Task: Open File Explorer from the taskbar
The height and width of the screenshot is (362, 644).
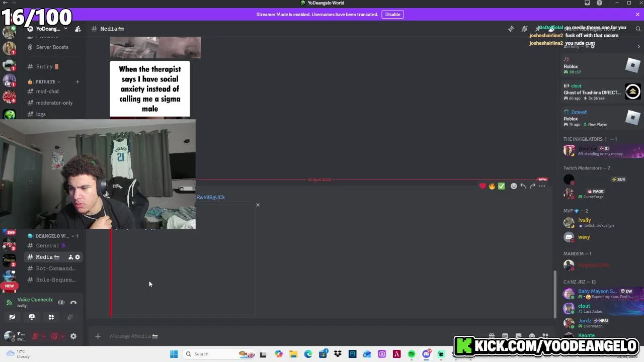Action: pyautogui.click(x=293, y=354)
